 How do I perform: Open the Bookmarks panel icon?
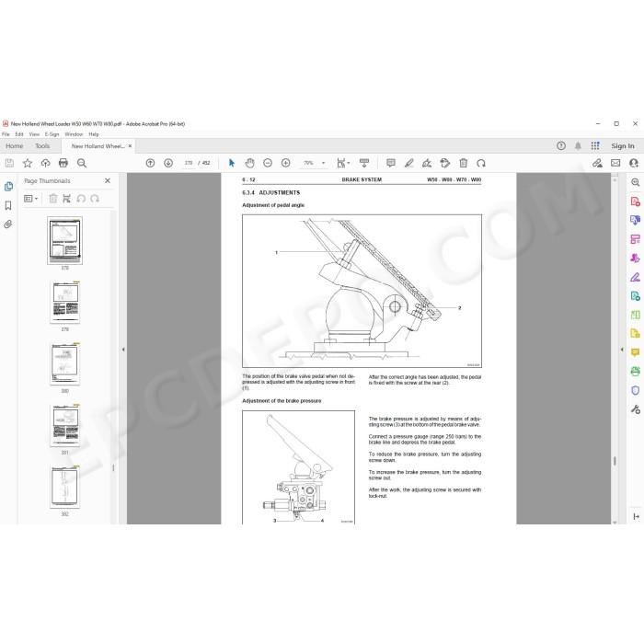[8, 205]
